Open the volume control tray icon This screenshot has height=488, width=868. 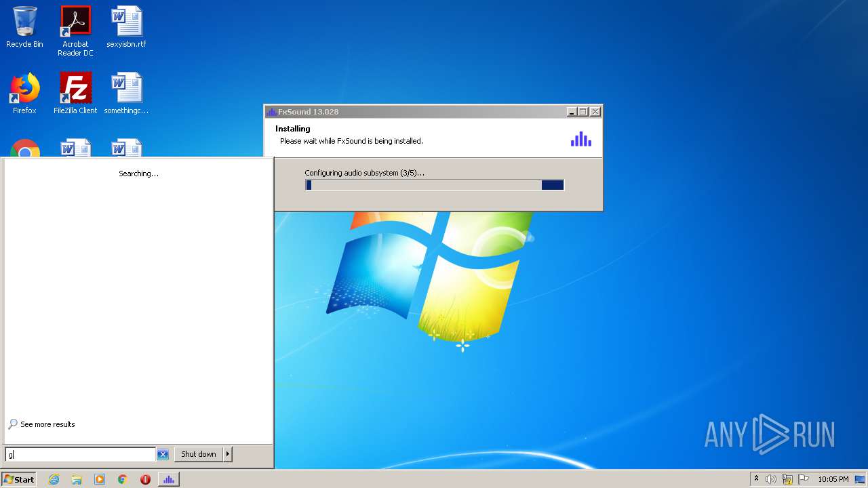click(x=771, y=479)
